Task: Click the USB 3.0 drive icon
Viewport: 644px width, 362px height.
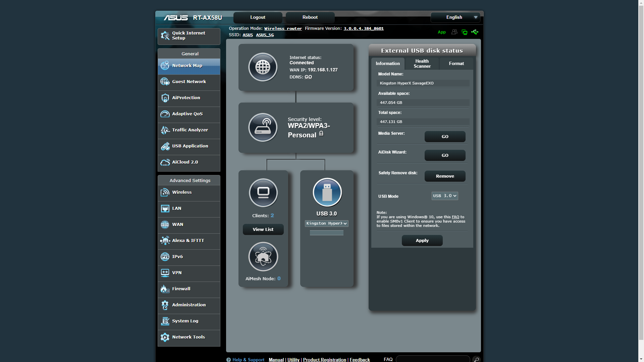Action: pos(327,192)
